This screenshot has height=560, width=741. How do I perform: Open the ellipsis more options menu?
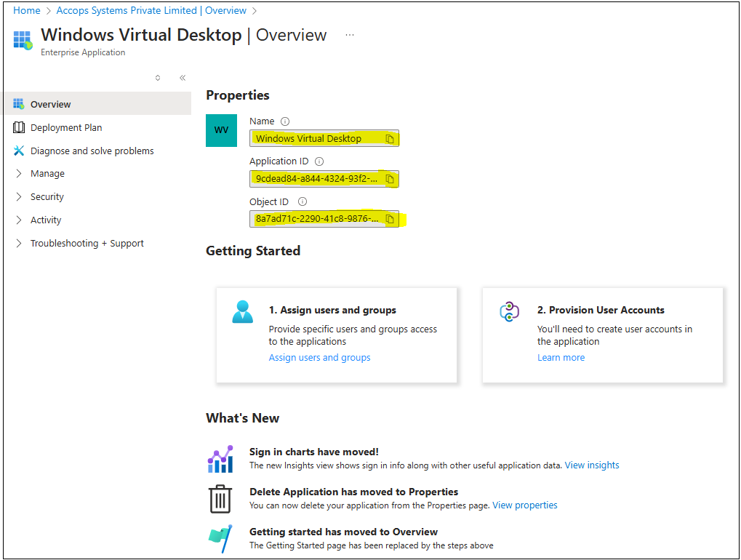pyautogui.click(x=350, y=35)
